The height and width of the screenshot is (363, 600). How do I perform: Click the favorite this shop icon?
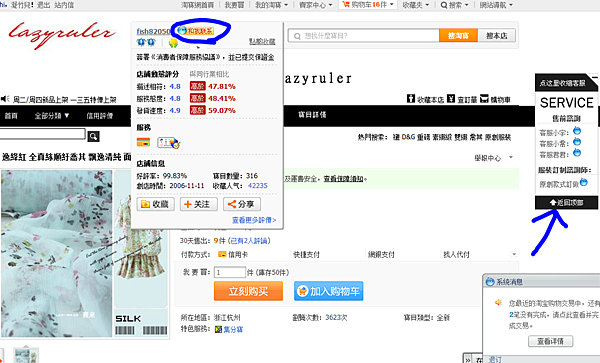(411, 99)
